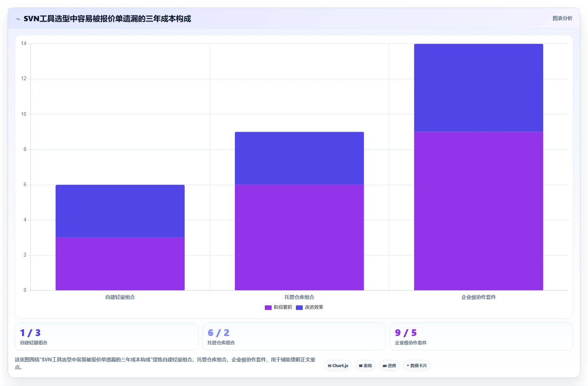The width and height of the screenshot is (588, 386).
Task: Click the purple 阶段累积 legend swatch
Action: pyautogui.click(x=268, y=307)
